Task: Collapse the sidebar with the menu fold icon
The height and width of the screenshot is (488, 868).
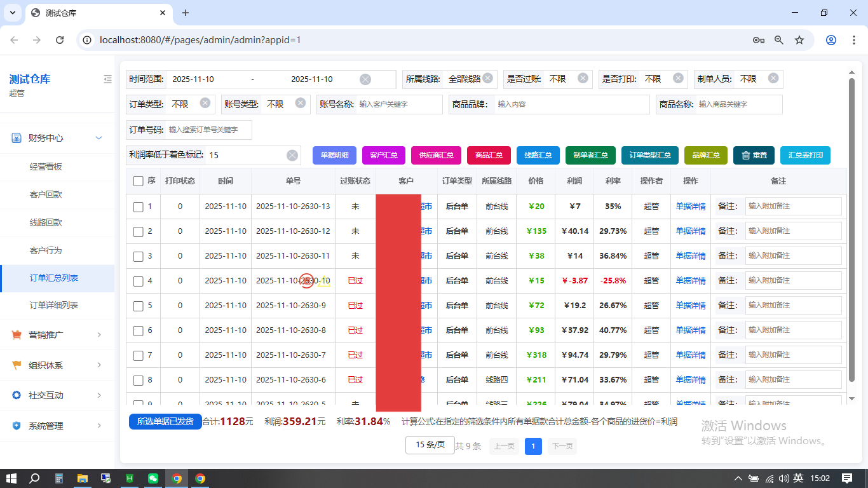Action: (x=107, y=79)
